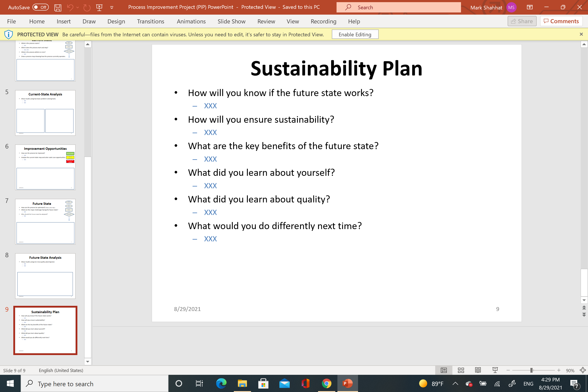Switch to Slide Sorter view
This screenshot has width=588, height=392.
pyautogui.click(x=461, y=370)
